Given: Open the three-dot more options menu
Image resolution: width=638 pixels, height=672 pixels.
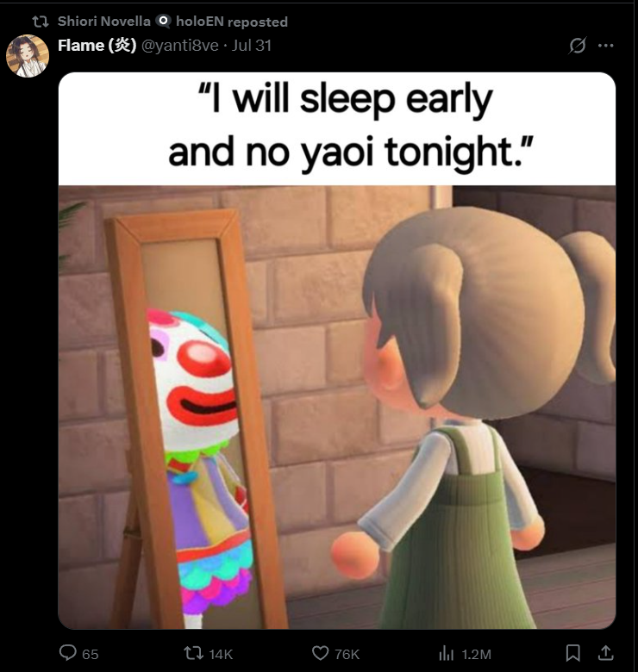Looking at the screenshot, I should pos(605,45).
